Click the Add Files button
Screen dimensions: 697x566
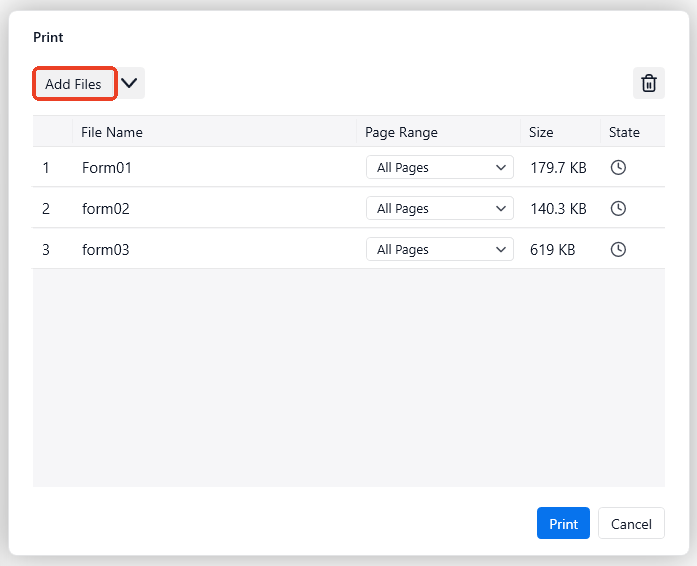pos(74,84)
